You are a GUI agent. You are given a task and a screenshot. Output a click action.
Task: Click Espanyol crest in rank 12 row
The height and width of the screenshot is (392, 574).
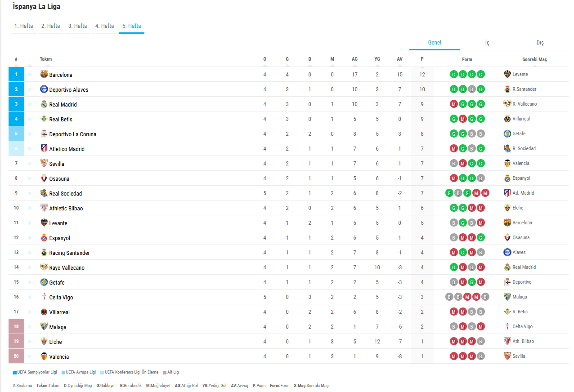(44, 237)
